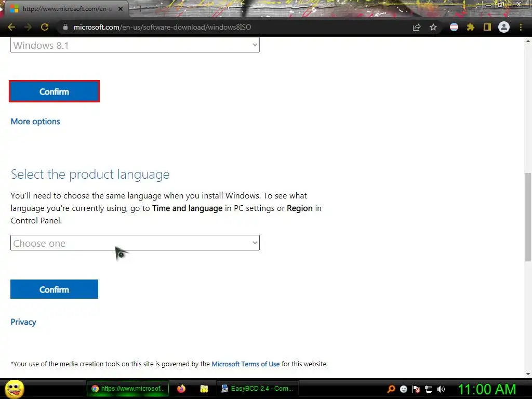
Task: Open the volume speaker tray icon
Action: (x=441, y=389)
